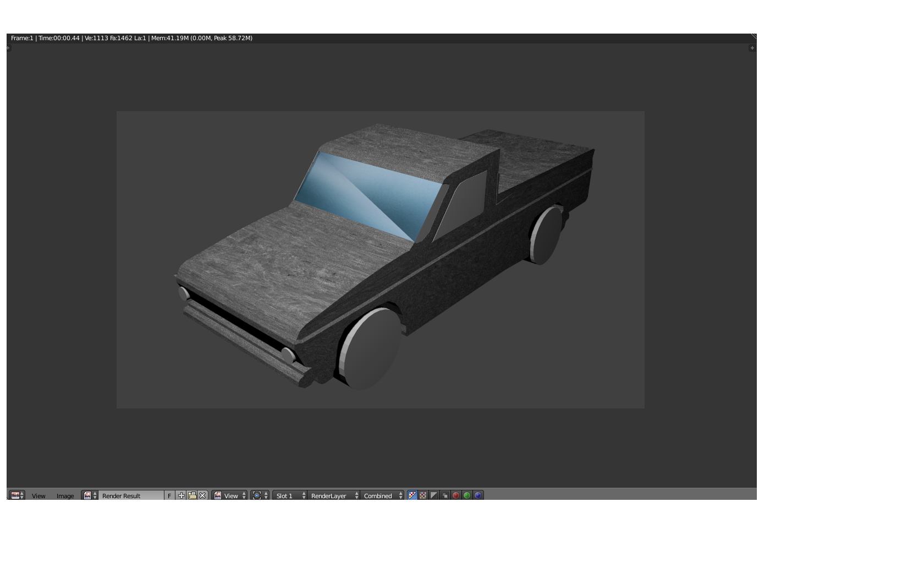Click the area split corner at top right
The height and width of the screenshot is (578, 924).
pyautogui.click(x=754, y=36)
